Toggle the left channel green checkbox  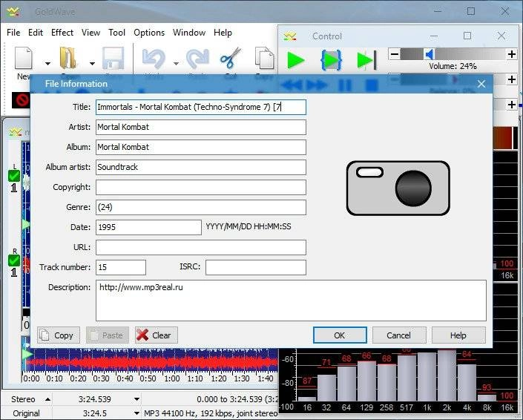pos(14,175)
